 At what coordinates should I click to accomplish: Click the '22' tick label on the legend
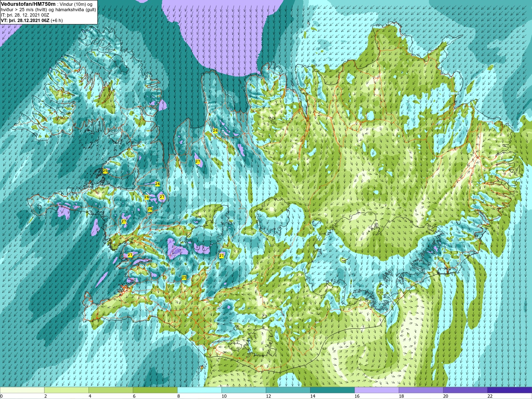(490, 396)
